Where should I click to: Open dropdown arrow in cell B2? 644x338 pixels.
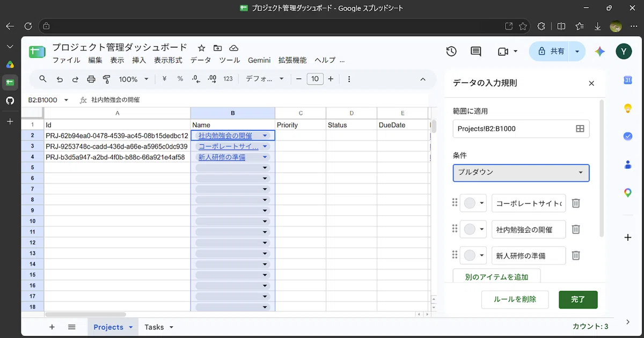[x=265, y=136]
